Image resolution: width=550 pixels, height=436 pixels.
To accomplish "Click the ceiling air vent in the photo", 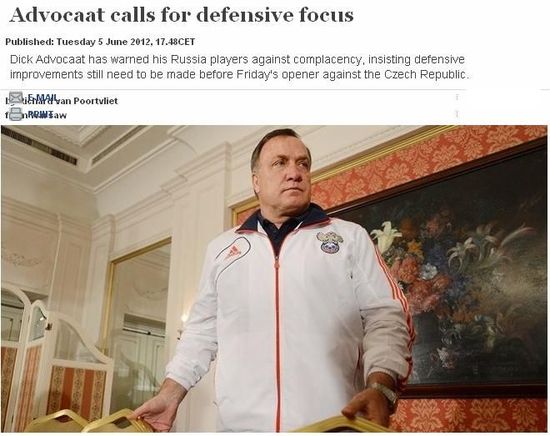I will [39, 146].
